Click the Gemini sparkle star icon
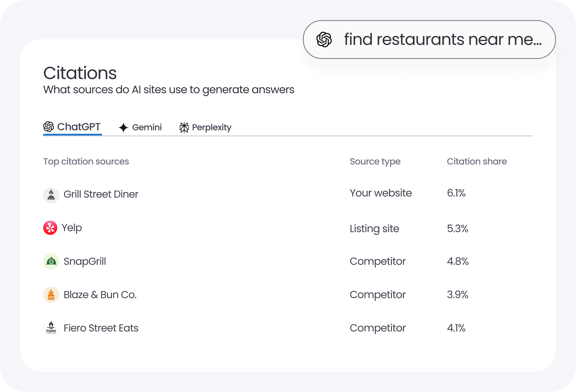576x392 pixels. click(123, 128)
